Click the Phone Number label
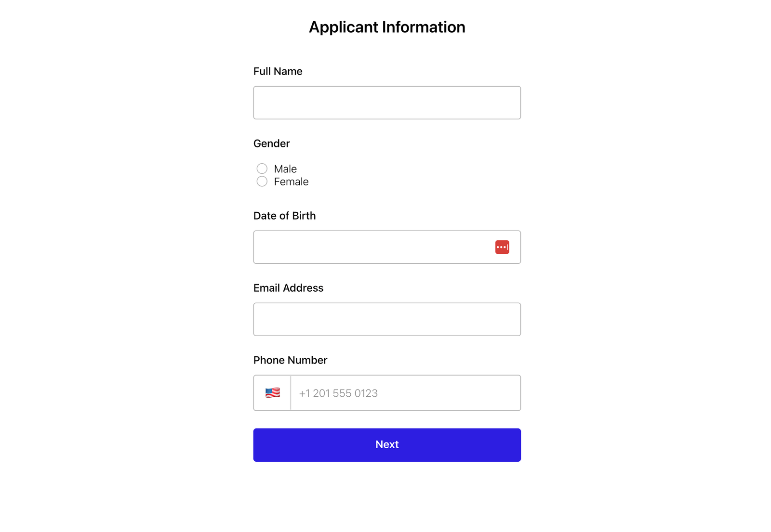771x532 pixels. tap(290, 360)
